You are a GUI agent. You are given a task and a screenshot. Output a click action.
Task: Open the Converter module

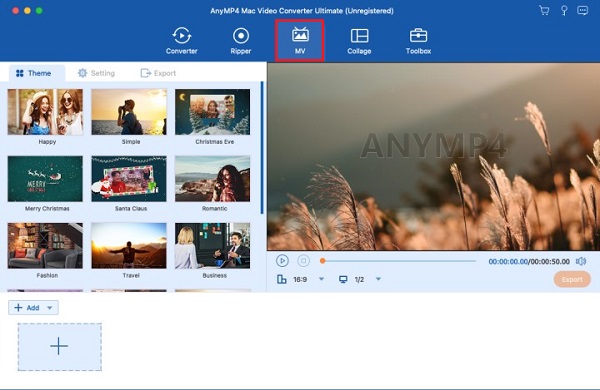(181, 41)
